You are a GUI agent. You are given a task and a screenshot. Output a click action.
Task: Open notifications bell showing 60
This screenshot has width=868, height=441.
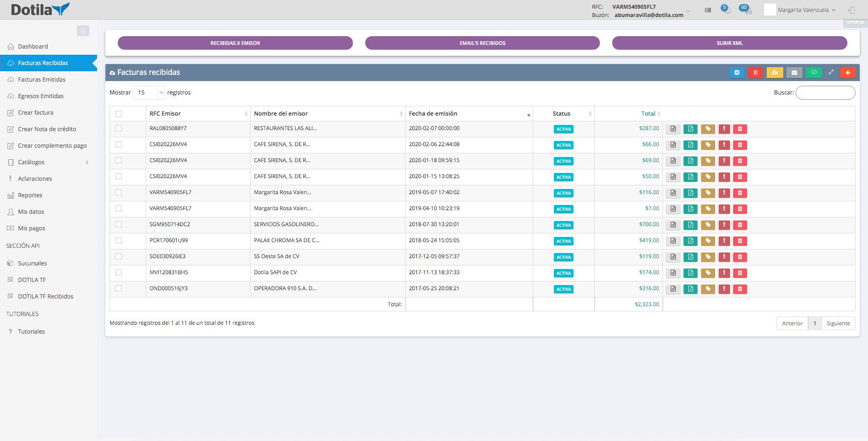tap(746, 9)
